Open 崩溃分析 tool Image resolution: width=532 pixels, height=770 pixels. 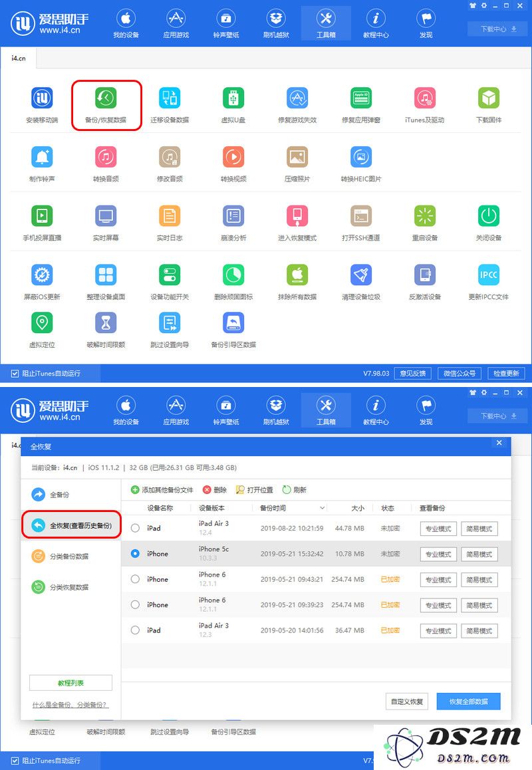coord(233,216)
